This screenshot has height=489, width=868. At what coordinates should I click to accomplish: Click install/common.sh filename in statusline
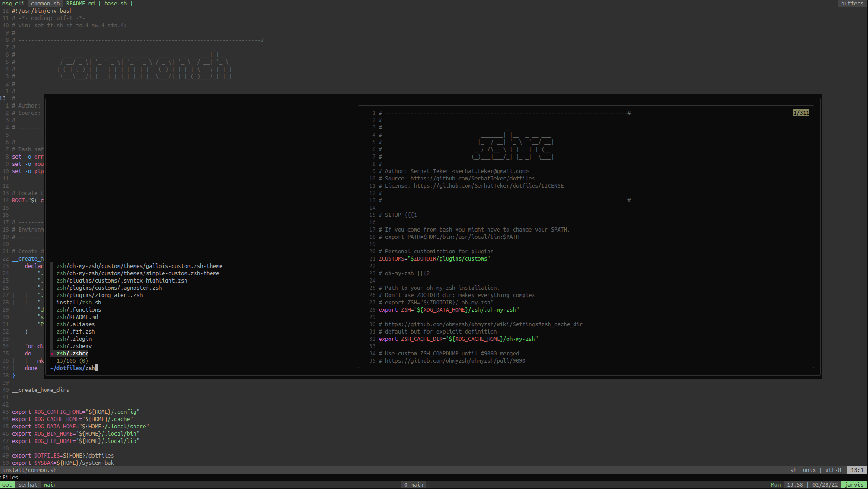click(30, 470)
